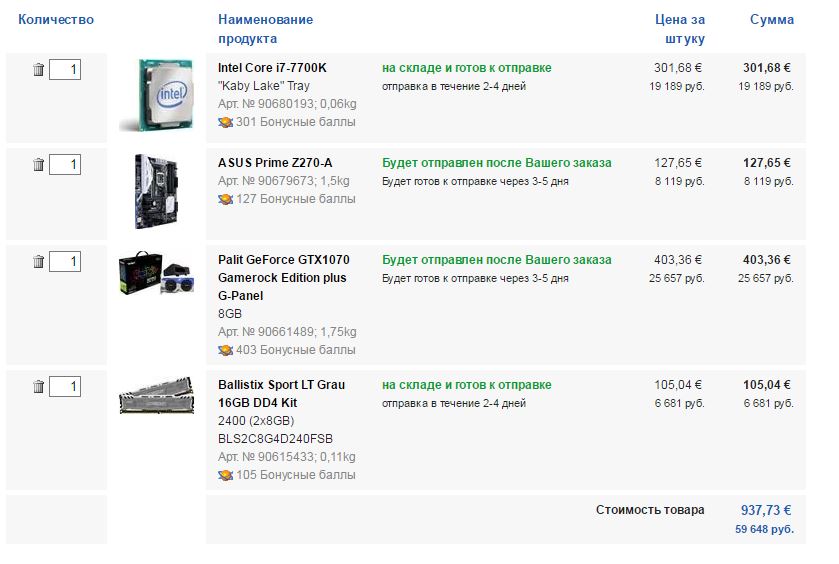Remove ASUS Prime Z270-A using trash icon
The height and width of the screenshot is (564, 839).
coord(39,164)
